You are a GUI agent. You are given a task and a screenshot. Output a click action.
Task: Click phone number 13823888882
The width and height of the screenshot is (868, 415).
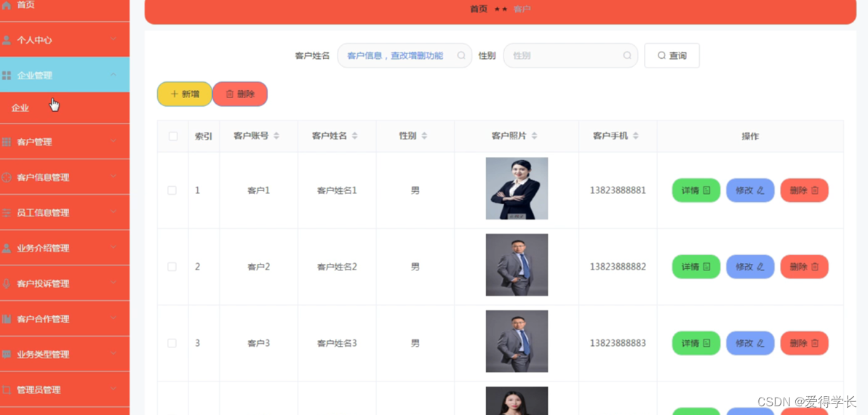tap(618, 267)
